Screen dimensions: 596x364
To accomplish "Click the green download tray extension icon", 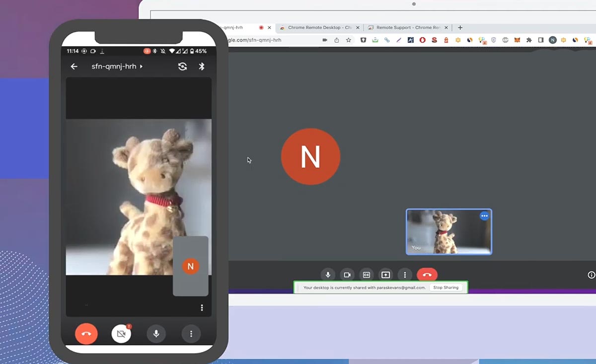I will tap(375, 40).
